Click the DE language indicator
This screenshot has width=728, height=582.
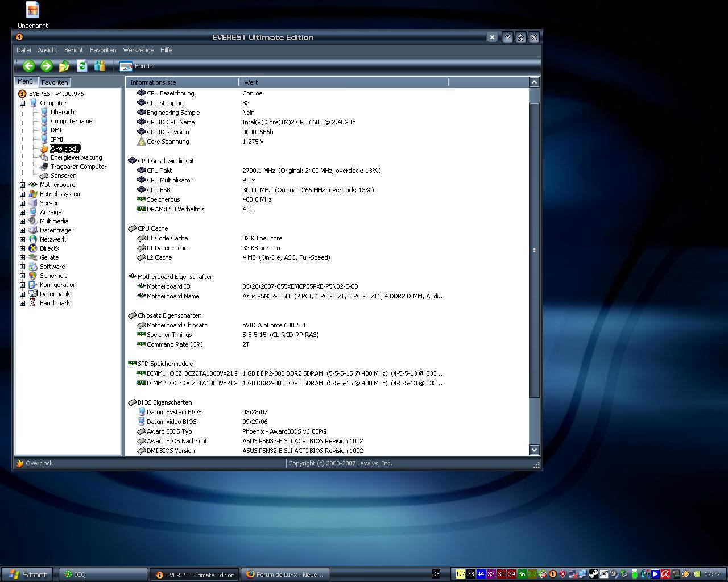(436, 574)
